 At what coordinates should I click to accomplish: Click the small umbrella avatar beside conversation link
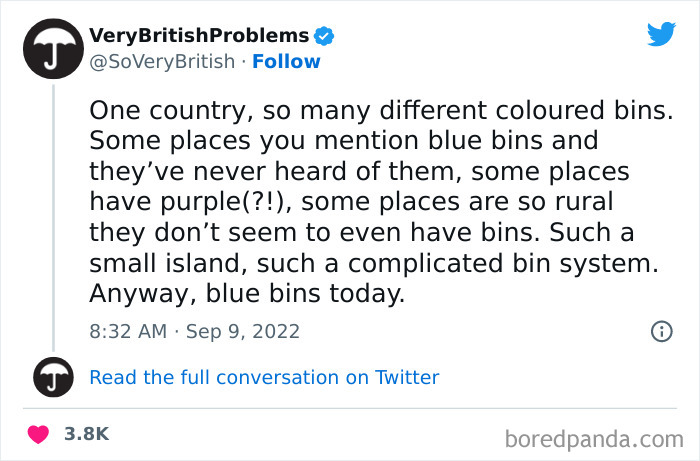(54, 377)
